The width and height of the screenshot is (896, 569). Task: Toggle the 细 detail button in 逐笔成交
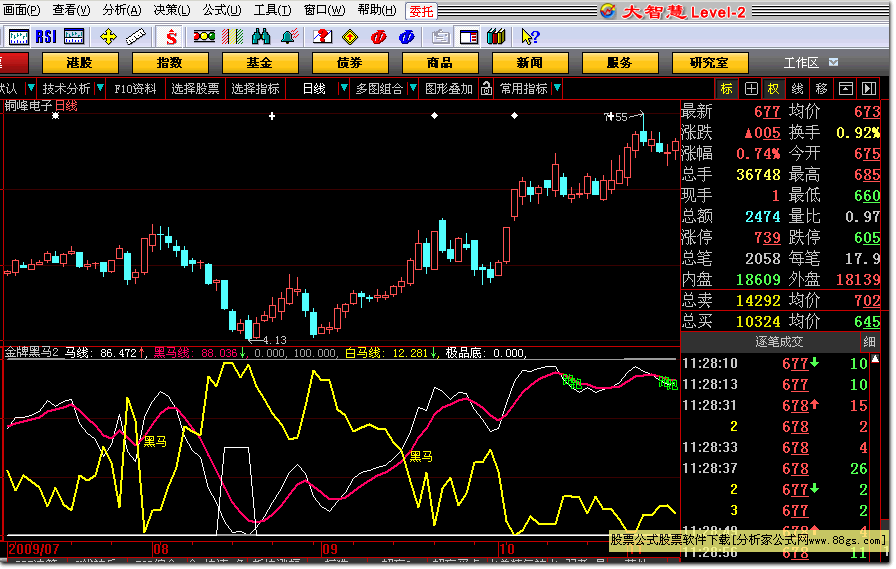click(869, 342)
